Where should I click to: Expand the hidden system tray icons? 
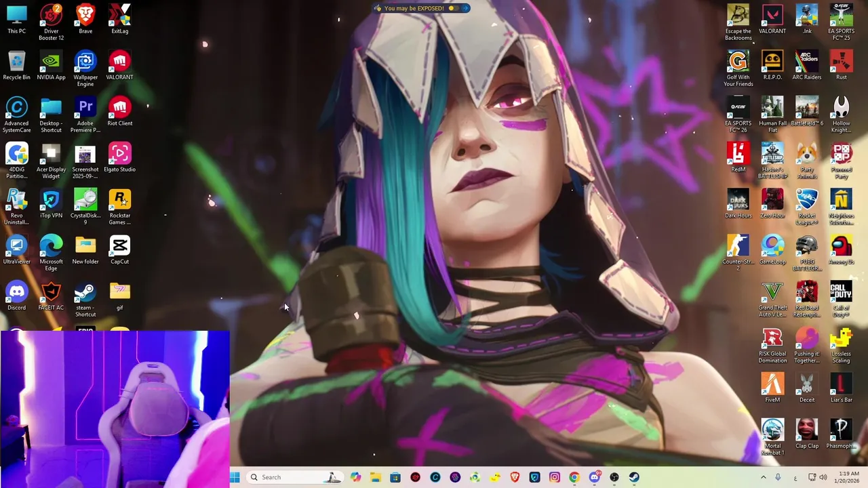click(x=763, y=477)
